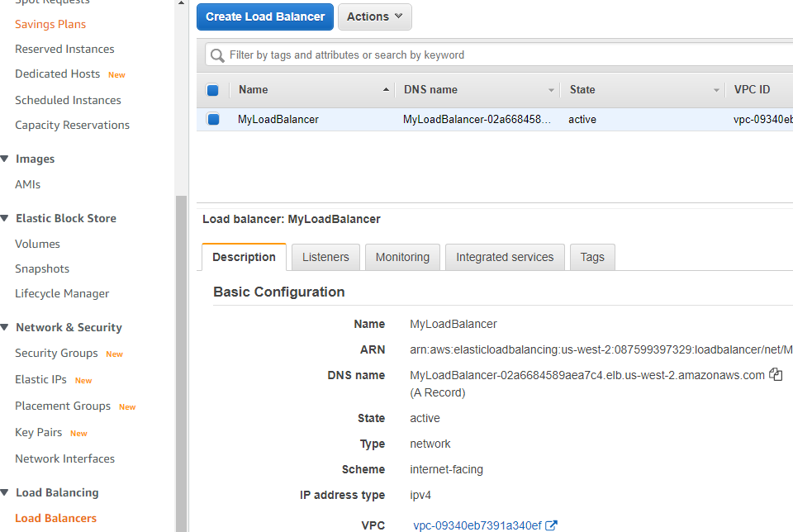Open Lifecycle Manager in the sidebar
Viewport: 793px width, 532px height.
(x=62, y=294)
